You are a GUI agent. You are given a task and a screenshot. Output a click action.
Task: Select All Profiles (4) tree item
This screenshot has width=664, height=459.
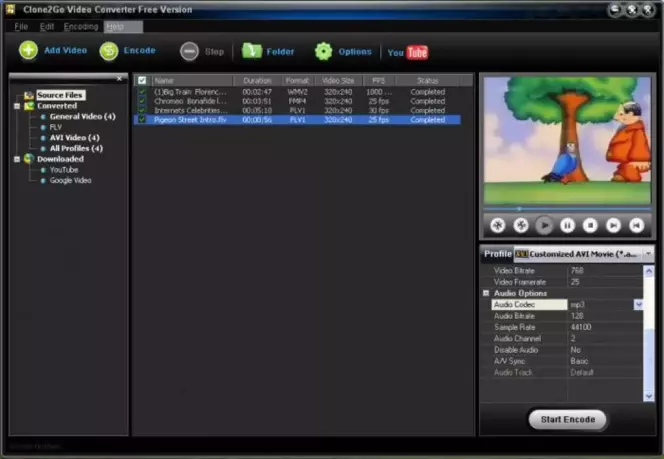tap(76, 148)
